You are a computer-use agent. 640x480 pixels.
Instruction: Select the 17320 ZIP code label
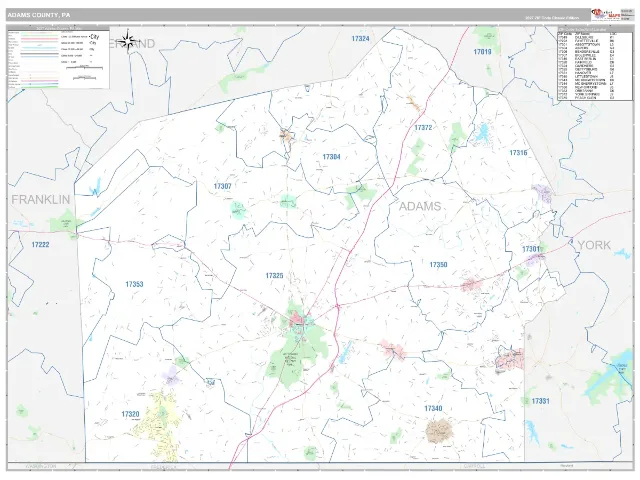coord(130,414)
